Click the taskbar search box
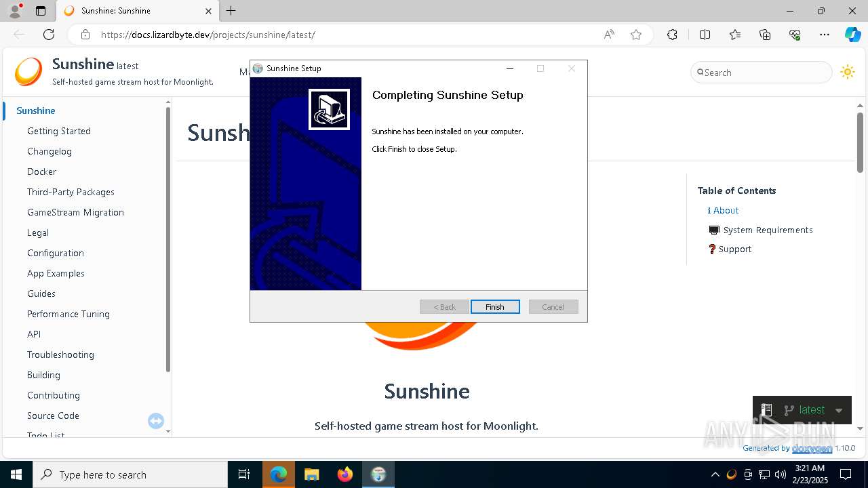This screenshot has height=488, width=868. click(130, 474)
